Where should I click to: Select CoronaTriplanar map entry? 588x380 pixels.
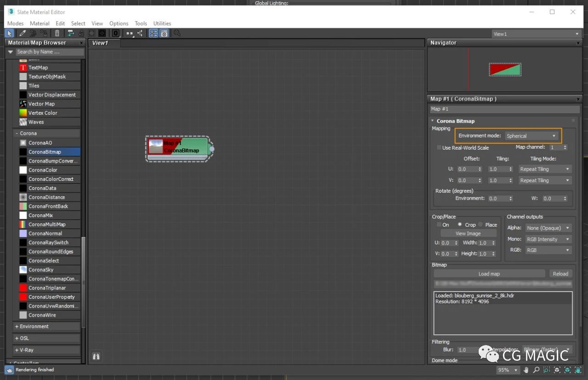tap(50, 288)
